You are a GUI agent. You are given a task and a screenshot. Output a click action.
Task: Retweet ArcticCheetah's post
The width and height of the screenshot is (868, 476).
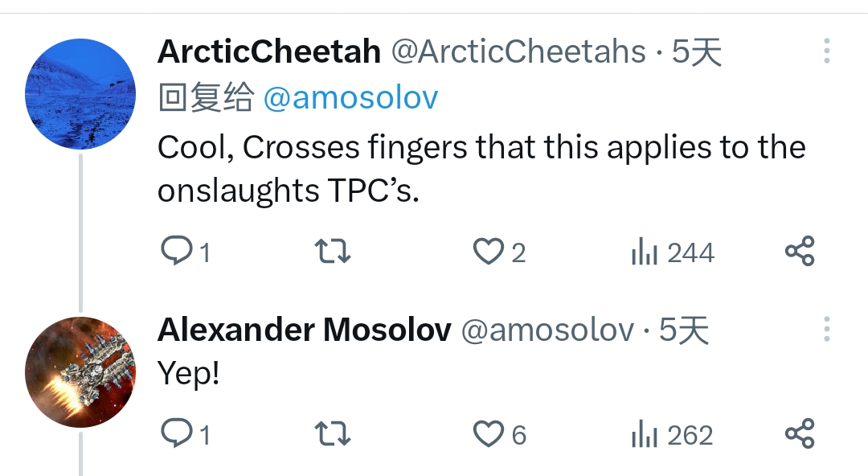pyautogui.click(x=332, y=251)
